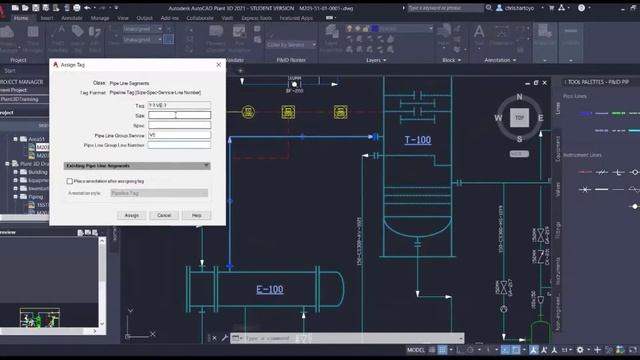Click the search magnifier icon in title bar
Image resolution: width=640 pixels, height=360 pixels.
tap(489, 8)
